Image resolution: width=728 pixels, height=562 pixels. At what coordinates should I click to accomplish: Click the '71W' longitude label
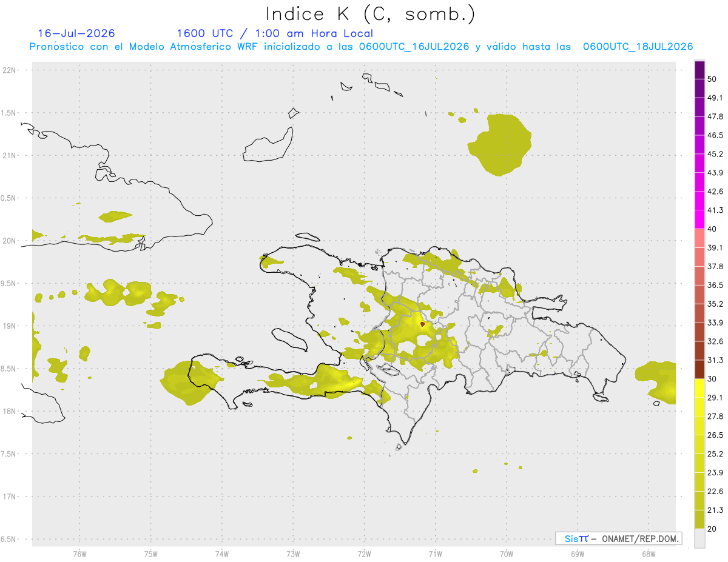click(x=435, y=554)
